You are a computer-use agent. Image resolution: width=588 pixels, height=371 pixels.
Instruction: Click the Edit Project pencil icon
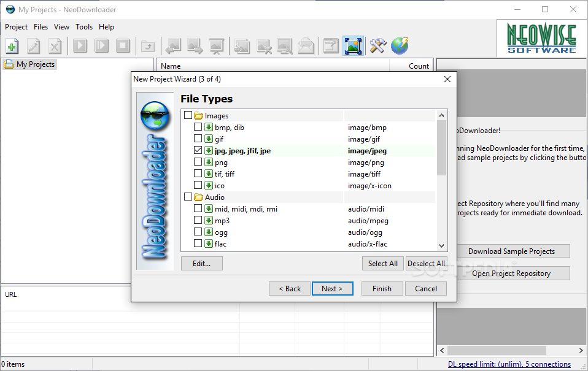(x=34, y=46)
